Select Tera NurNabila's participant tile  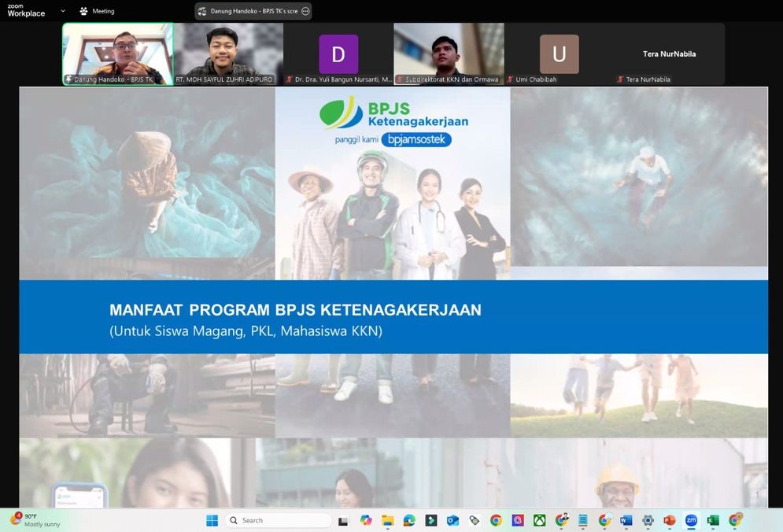[x=670, y=54]
